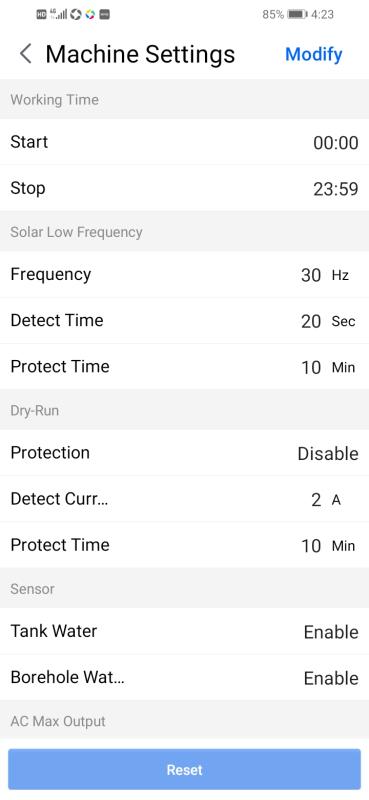
Task: Tap Solar Low Frequency Protect Time value
Action: point(328,367)
